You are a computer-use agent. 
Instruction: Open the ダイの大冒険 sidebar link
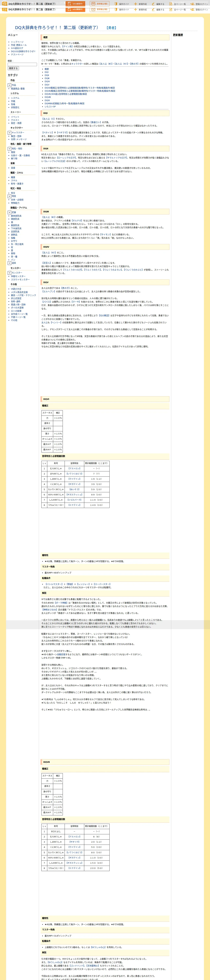pyautogui.click(x=17, y=308)
